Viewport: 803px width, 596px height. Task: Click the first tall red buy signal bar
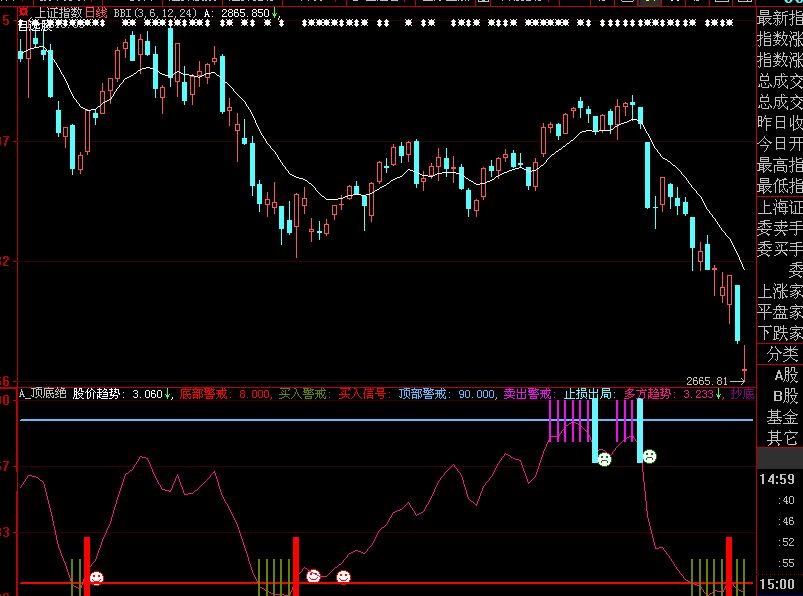(x=86, y=565)
